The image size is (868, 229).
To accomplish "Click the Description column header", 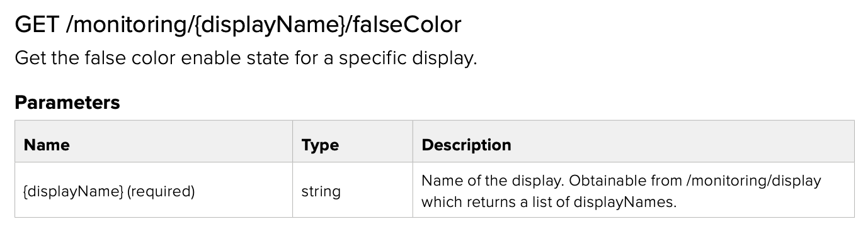I will [x=466, y=145].
